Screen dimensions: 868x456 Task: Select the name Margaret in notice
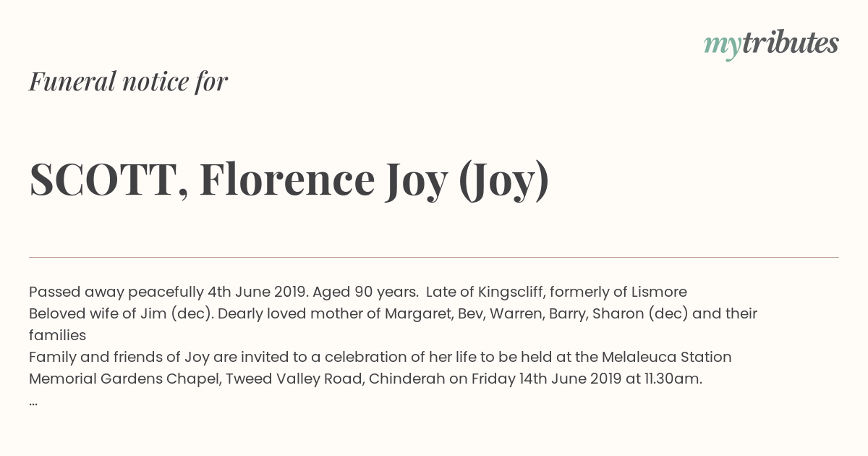(417, 314)
